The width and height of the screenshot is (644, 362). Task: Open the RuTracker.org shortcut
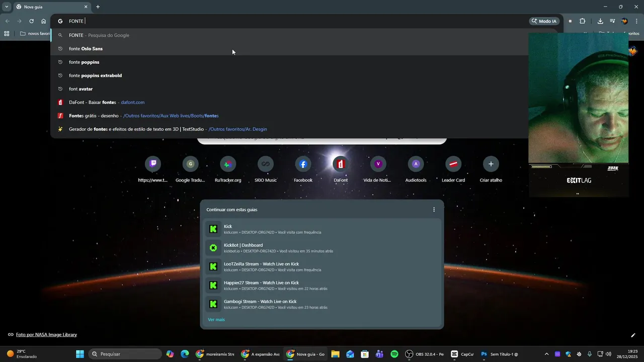[228, 169]
